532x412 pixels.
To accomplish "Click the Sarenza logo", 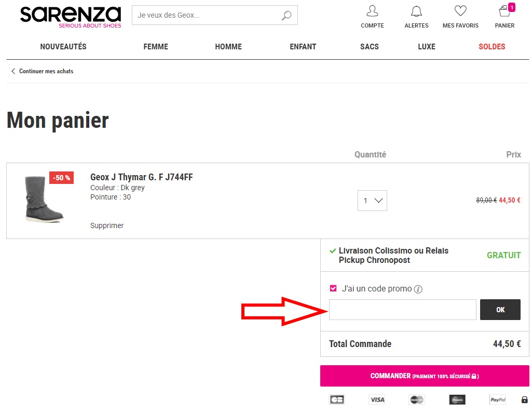I will tap(71, 17).
